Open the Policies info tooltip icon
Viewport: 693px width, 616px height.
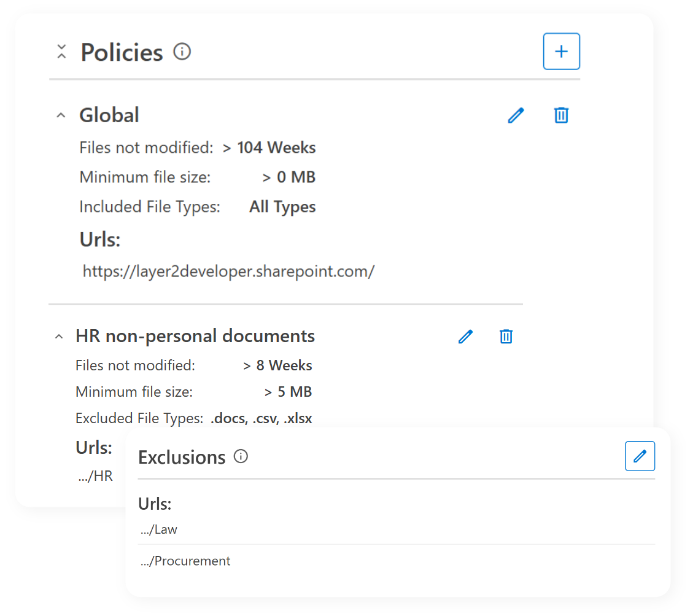coord(181,52)
